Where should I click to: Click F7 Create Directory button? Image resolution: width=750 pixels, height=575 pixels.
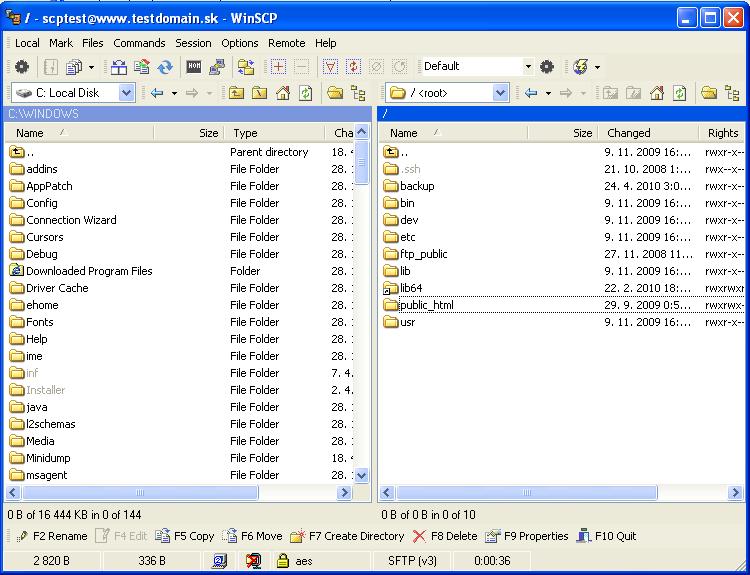pyautogui.click(x=348, y=536)
